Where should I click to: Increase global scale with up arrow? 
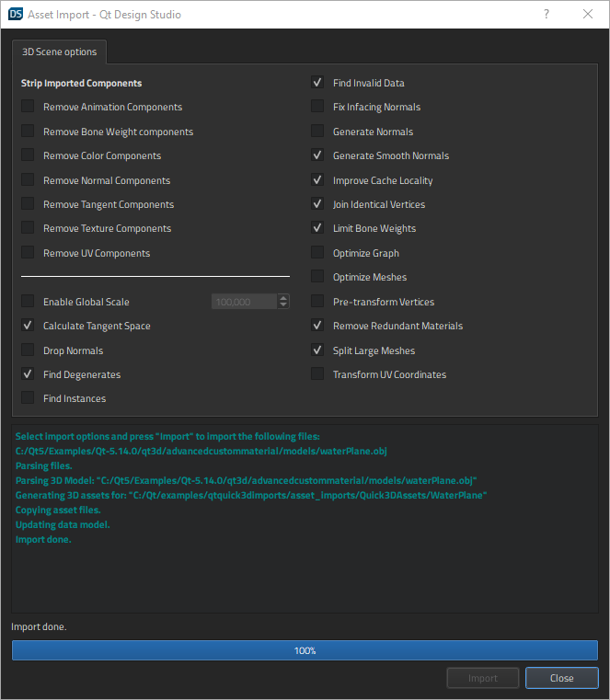[283, 298]
